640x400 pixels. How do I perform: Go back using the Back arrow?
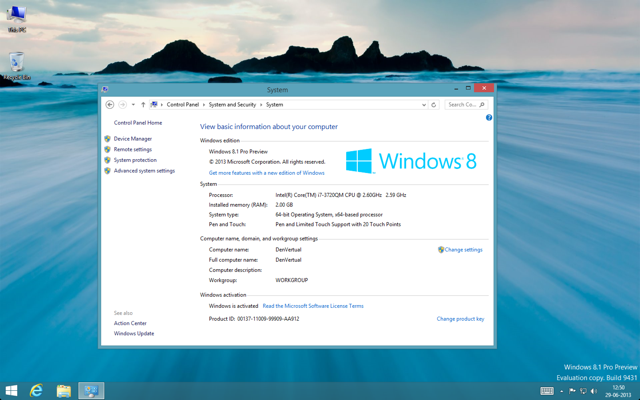coord(109,104)
